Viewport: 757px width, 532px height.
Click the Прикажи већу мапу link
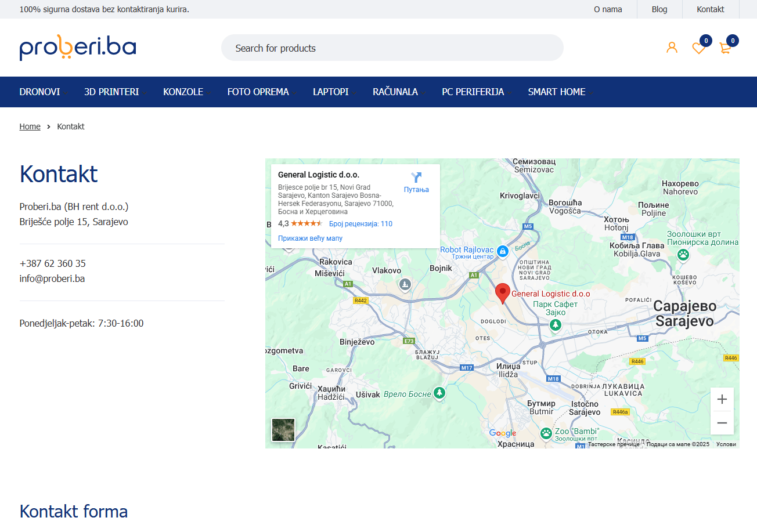click(x=310, y=238)
